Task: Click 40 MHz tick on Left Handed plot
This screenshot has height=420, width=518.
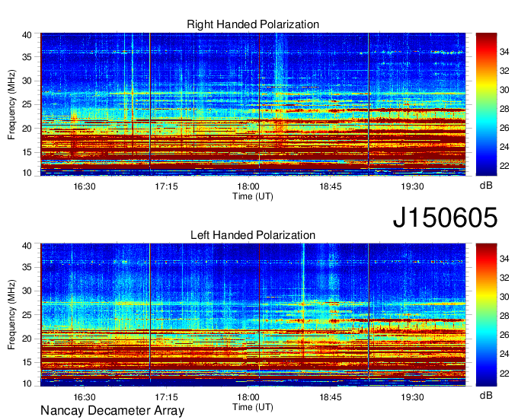Action: pyautogui.click(x=27, y=246)
